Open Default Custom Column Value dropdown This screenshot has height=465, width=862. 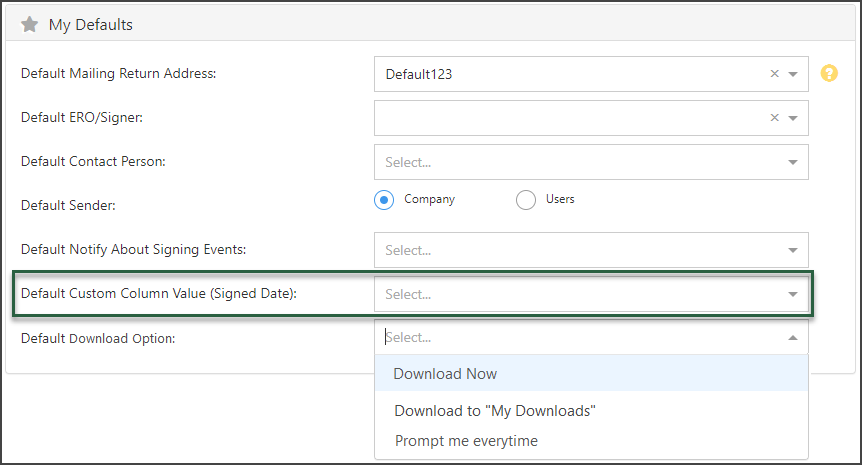click(591, 294)
